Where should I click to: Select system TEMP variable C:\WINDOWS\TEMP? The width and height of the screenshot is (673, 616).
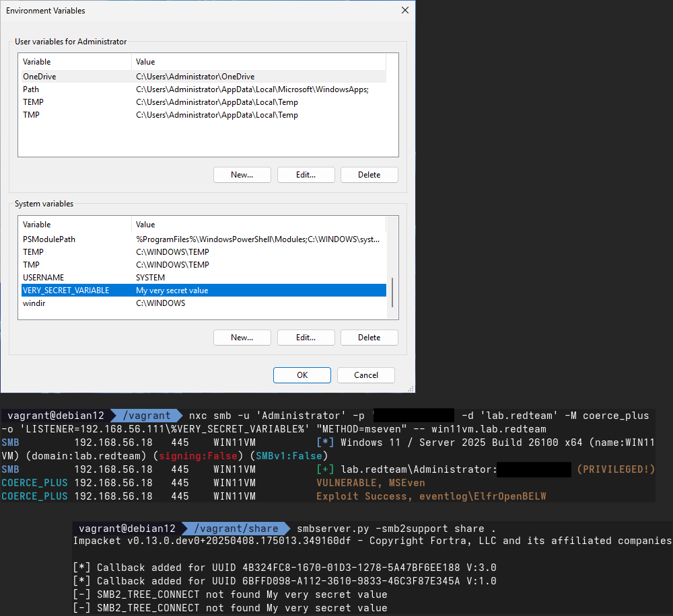pyautogui.click(x=203, y=252)
